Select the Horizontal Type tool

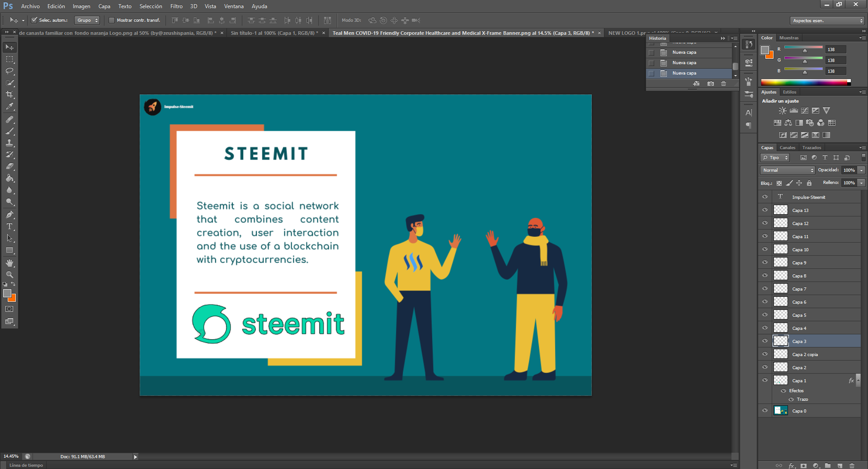(9, 226)
